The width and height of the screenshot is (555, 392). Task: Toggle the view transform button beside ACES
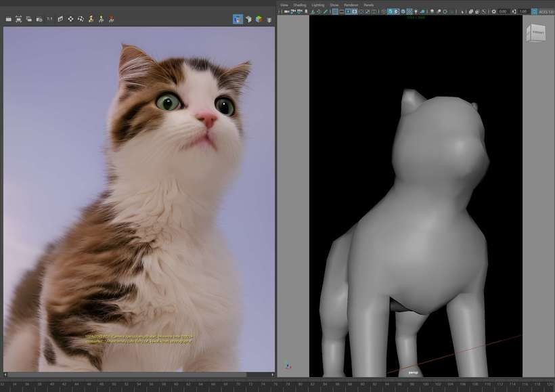pos(534,12)
